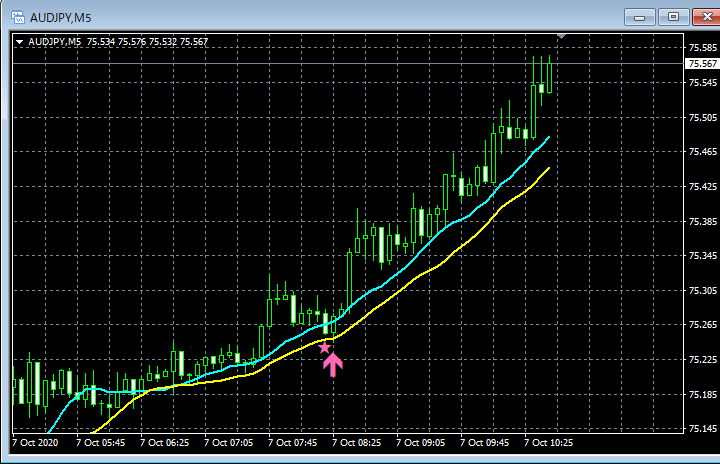Click the 7 Oct 08:25 time label

pos(356,443)
